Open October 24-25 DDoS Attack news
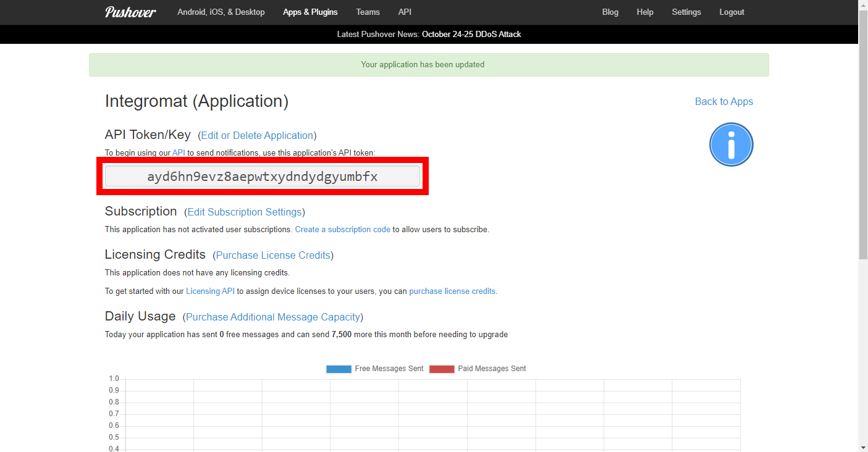The height and width of the screenshot is (452, 868). (x=471, y=34)
